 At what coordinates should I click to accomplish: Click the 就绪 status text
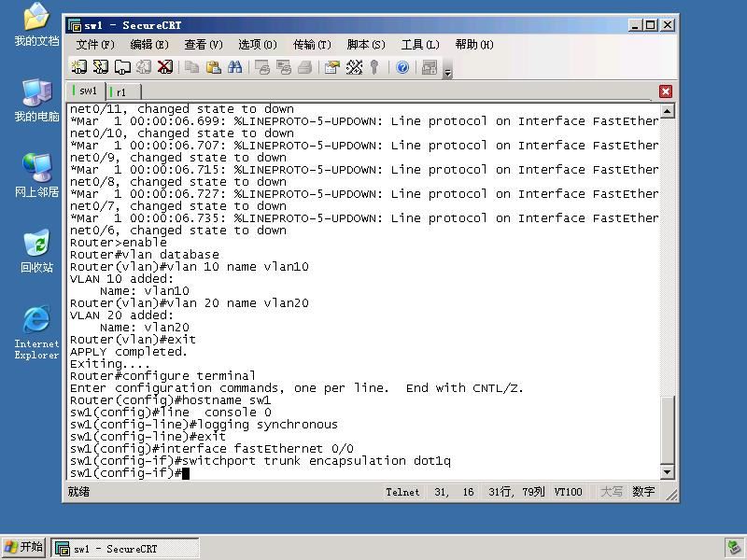(x=78, y=492)
